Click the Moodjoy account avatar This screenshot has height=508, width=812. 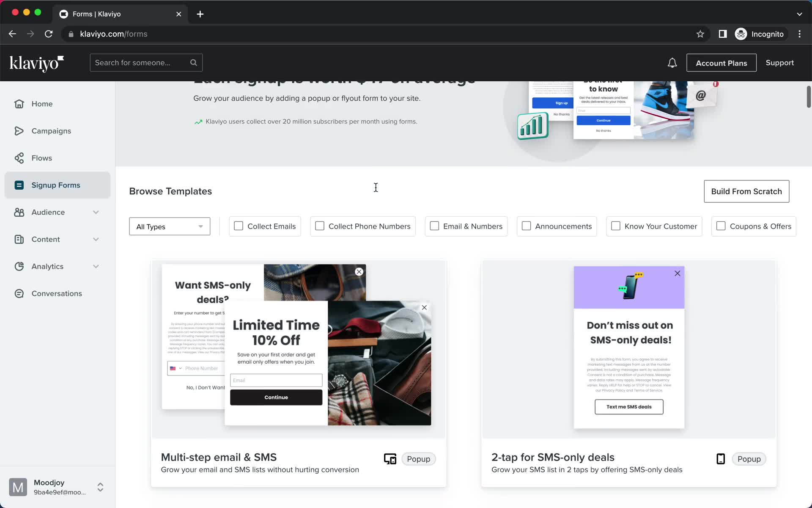(x=18, y=487)
